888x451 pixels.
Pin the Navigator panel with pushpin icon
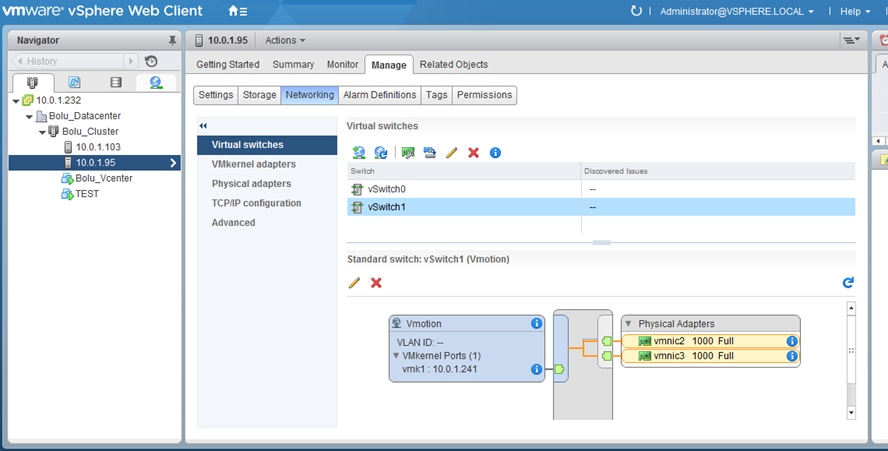172,40
